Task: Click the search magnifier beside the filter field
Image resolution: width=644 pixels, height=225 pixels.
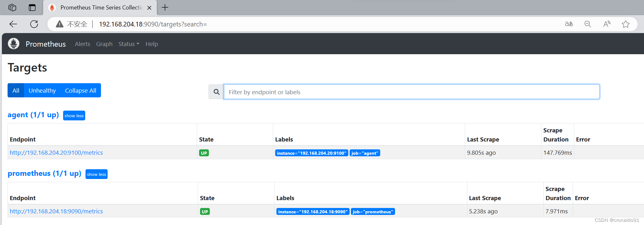Action: point(216,92)
